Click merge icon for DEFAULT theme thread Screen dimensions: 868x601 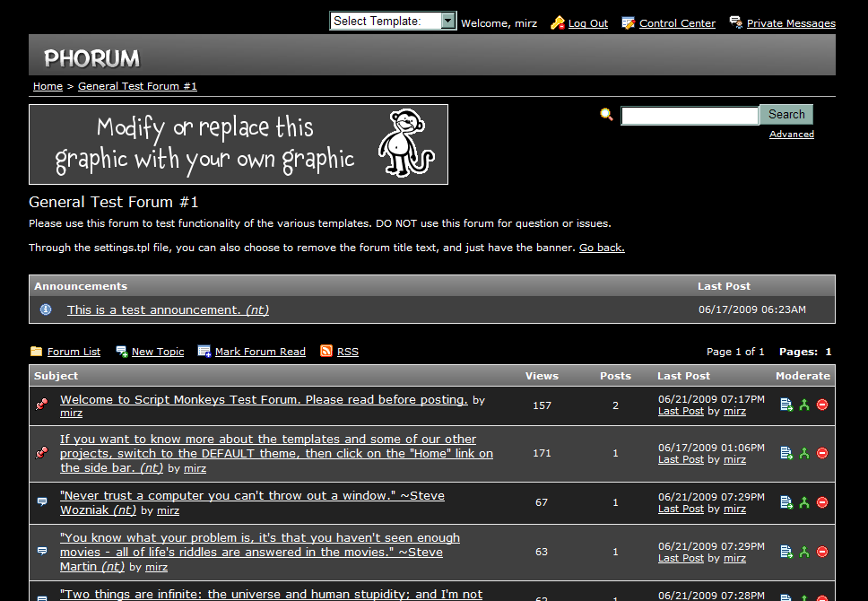pos(804,453)
